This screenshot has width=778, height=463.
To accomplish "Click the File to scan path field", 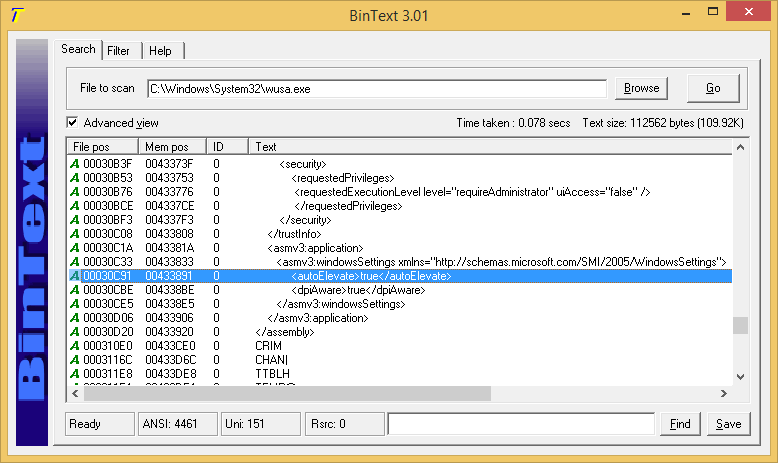I will coord(377,89).
